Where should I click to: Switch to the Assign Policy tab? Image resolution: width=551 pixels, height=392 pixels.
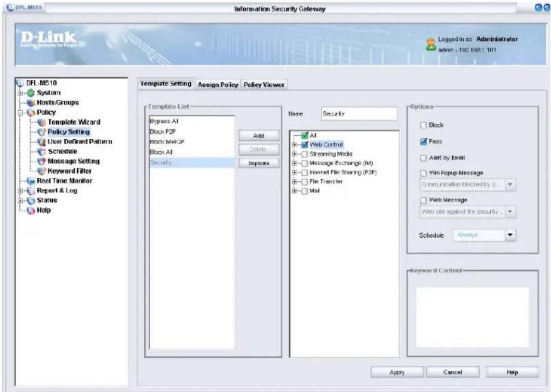click(x=218, y=85)
